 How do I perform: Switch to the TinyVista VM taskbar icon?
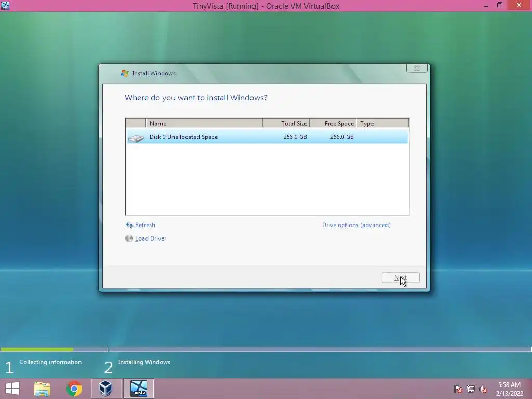point(138,389)
